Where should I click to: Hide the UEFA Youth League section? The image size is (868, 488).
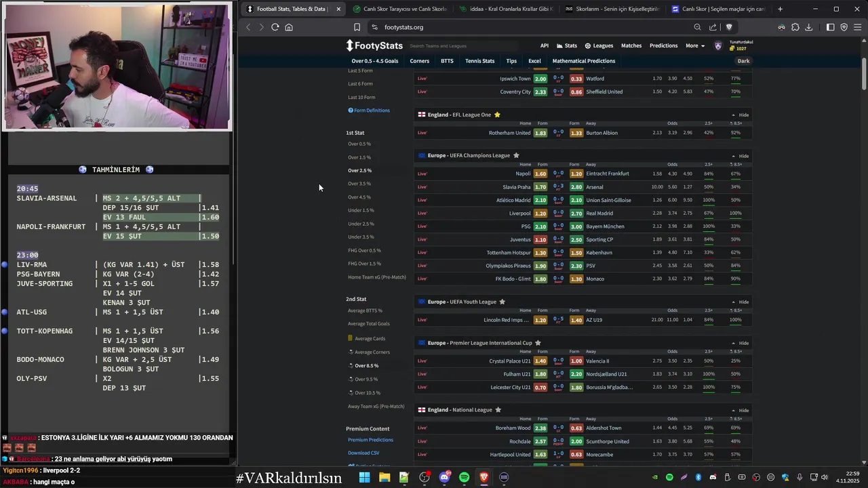point(741,302)
